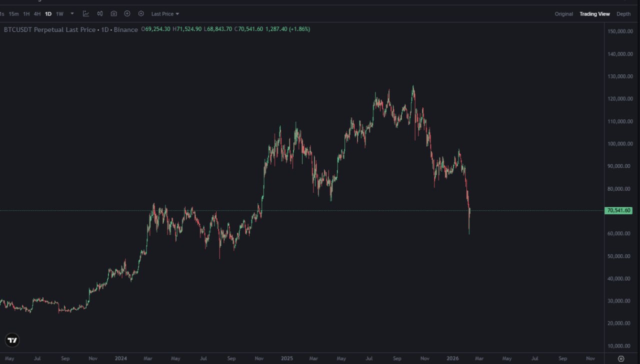Viewport: 640px width, 364px height.
Task: Select the 1s timeframe
Action: (2, 13)
